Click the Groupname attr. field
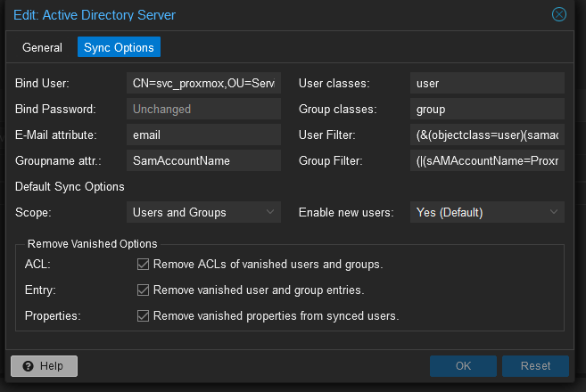This screenshot has height=392, width=586. (203, 160)
